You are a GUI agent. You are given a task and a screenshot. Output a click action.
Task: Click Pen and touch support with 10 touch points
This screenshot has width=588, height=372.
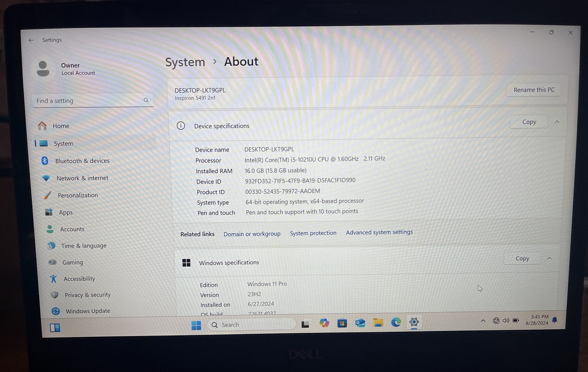(x=302, y=212)
